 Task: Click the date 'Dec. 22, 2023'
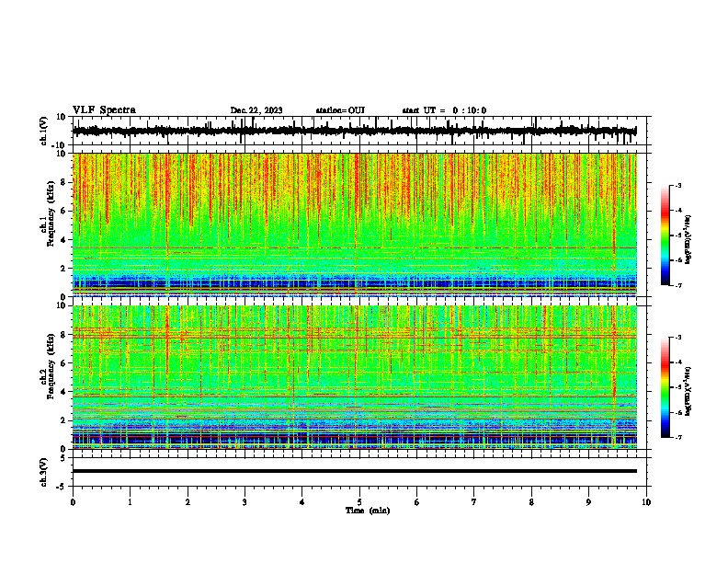coord(256,110)
